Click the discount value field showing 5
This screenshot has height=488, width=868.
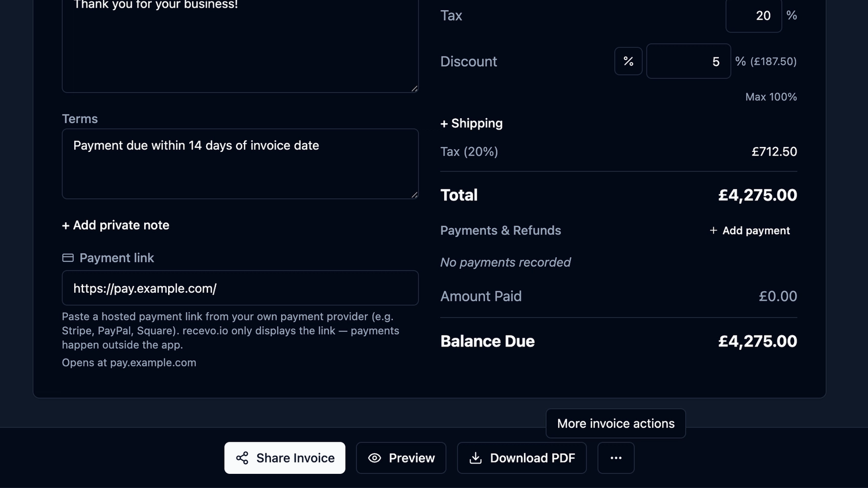tap(688, 61)
